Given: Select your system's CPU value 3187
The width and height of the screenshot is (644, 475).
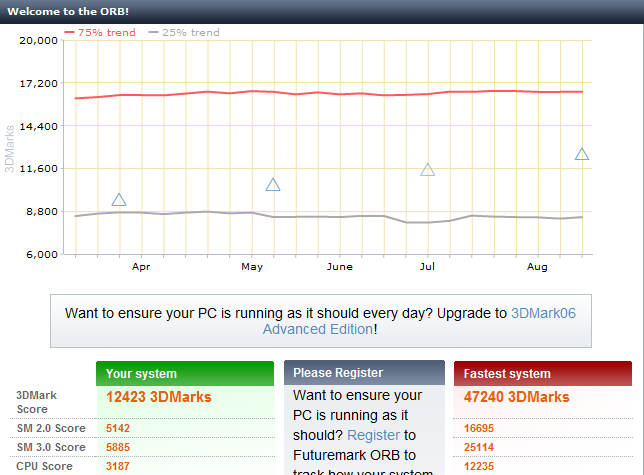Looking at the screenshot, I should 118,466.
